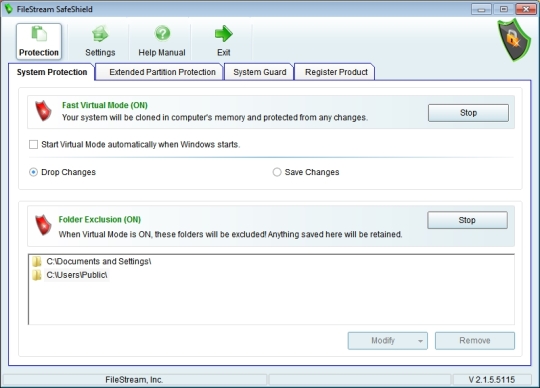Maximize the SafeShield window
This screenshot has width=540, height=388.
[x=503, y=9]
